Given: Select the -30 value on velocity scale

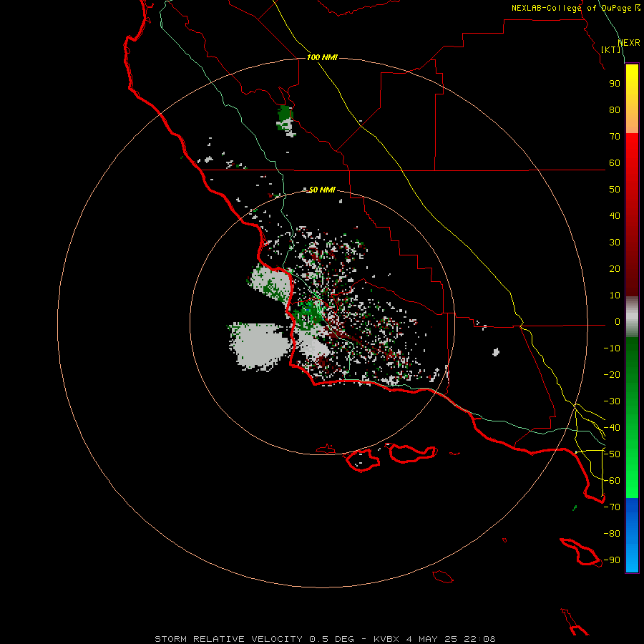Looking at the screenshot, I should tap(612, 401).
